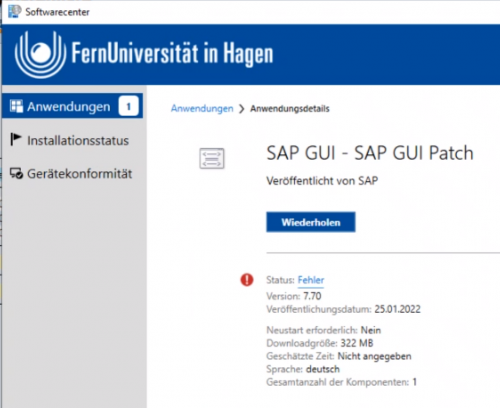The width and height of the screenshot is (500, 408).
Task: Click the Anwendungen count badge showing 1
Action: (128, 106)
